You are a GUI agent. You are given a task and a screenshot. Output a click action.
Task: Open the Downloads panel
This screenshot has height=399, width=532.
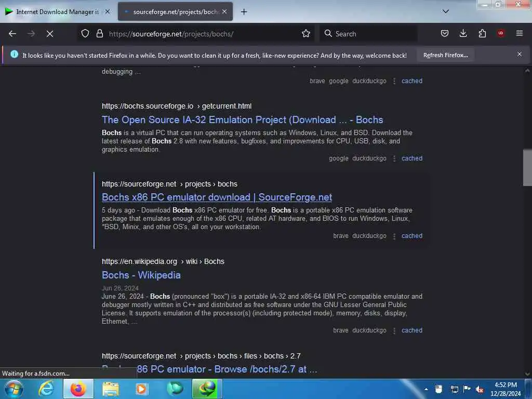click(x=463, y=33)
